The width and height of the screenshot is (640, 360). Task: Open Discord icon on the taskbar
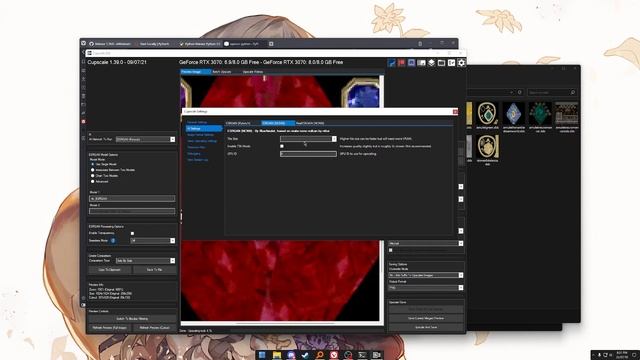[291, 355]
